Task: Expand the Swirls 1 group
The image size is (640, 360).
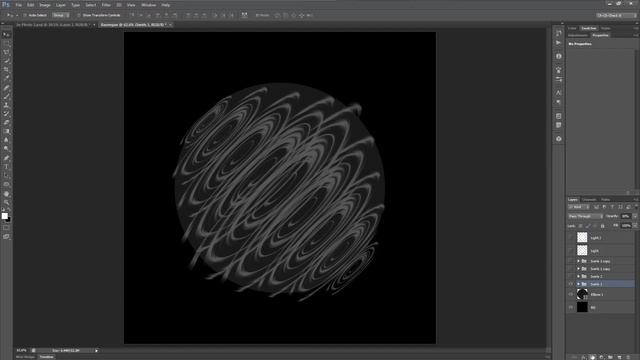Action: [578, 284]
